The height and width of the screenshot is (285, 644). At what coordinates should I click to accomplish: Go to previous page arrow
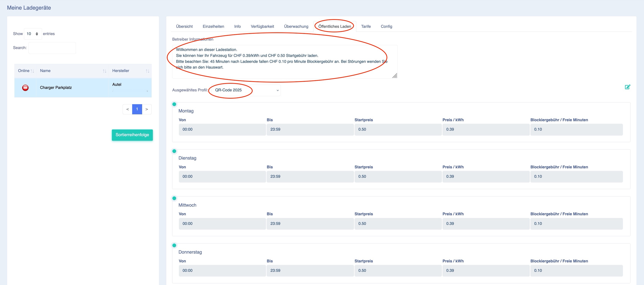click(x=128, y=109)
